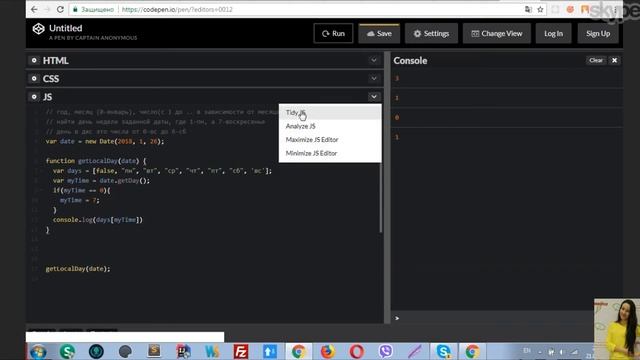Screen dimensions: 640x360
Task: Click the volume icon in system tray
Action: [x=563, y=351]
